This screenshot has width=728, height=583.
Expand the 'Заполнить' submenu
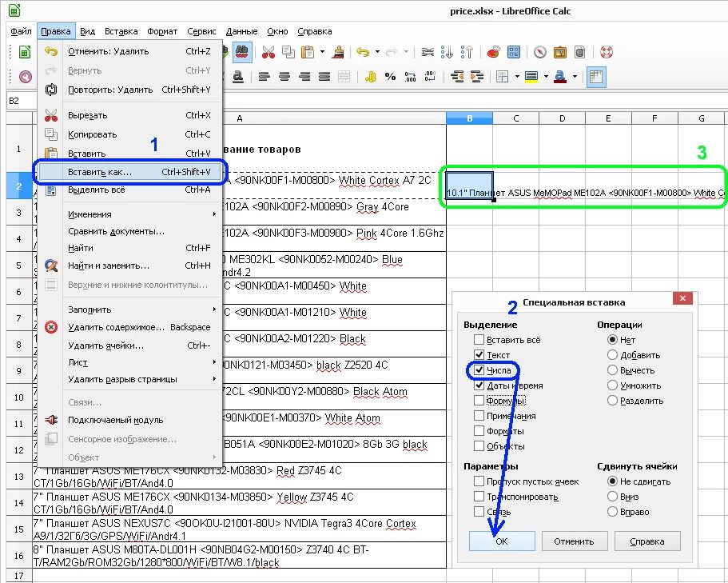click(129, 309)
